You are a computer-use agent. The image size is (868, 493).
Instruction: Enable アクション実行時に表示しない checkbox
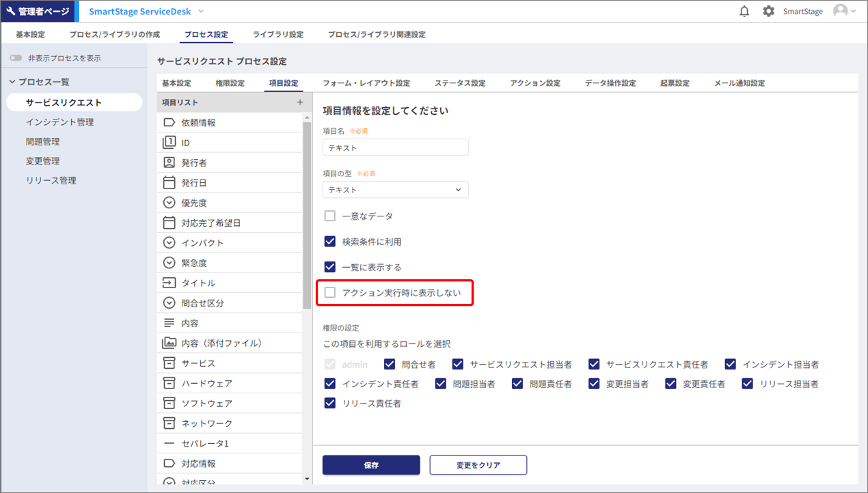click(330, 293)
